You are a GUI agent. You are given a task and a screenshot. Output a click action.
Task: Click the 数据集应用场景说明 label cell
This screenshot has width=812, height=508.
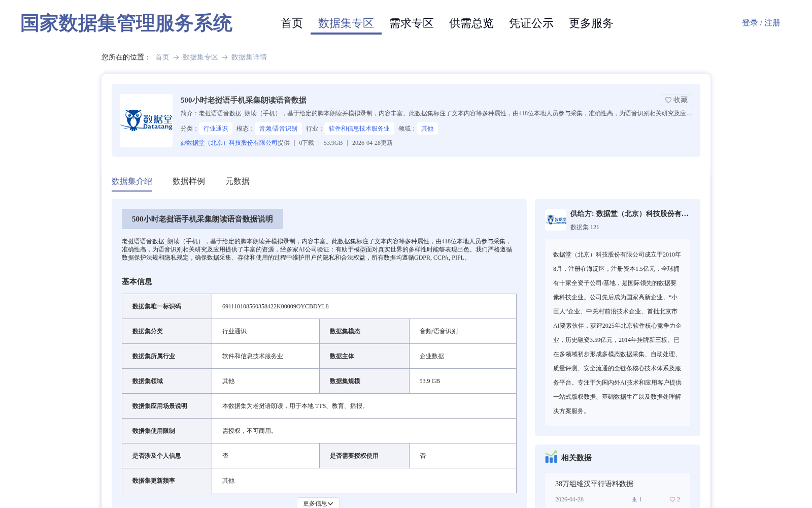[x=167, y=406]
